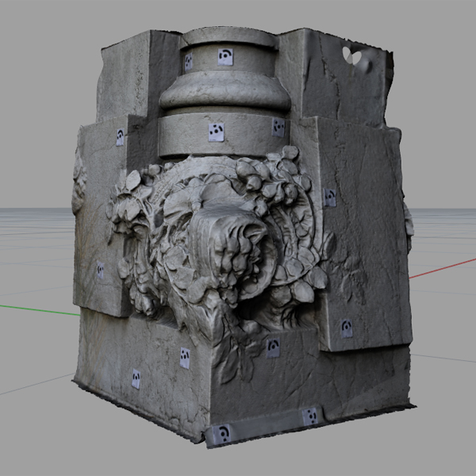Select the marker centered on the column's lower band
This screenshot has height=476, width=476.
pos(215,132)
